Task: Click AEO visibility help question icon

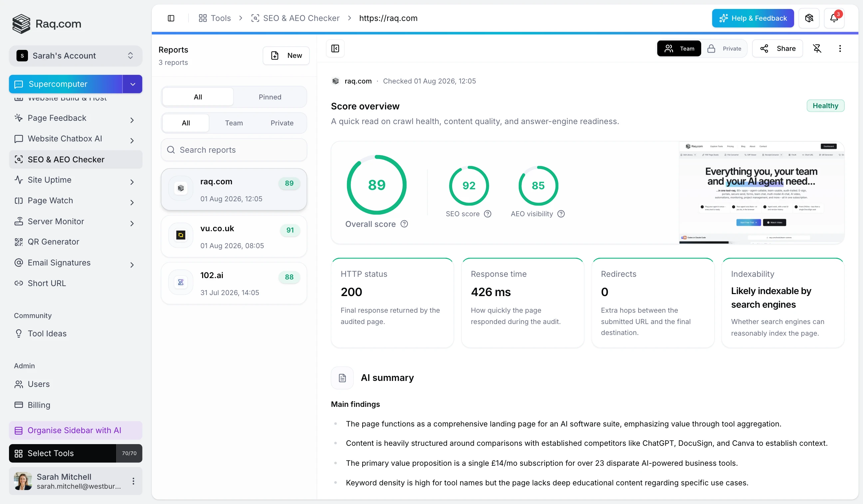Action: click(x=561, y=214)
